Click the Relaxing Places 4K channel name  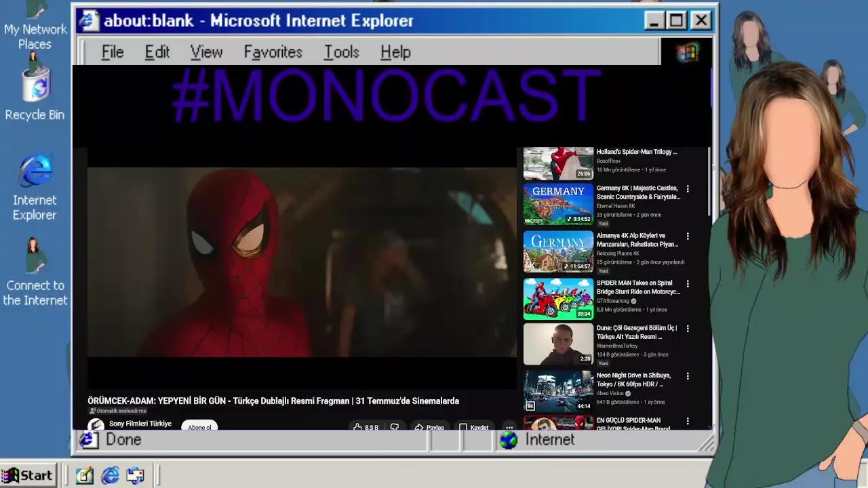(x=618, y=253)
